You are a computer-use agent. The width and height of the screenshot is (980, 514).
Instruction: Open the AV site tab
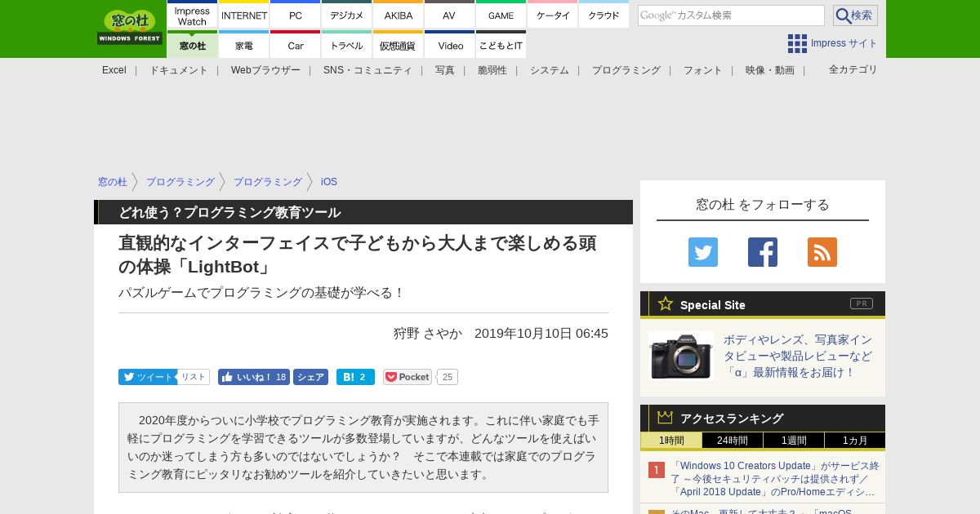click(x=449, y=15)
